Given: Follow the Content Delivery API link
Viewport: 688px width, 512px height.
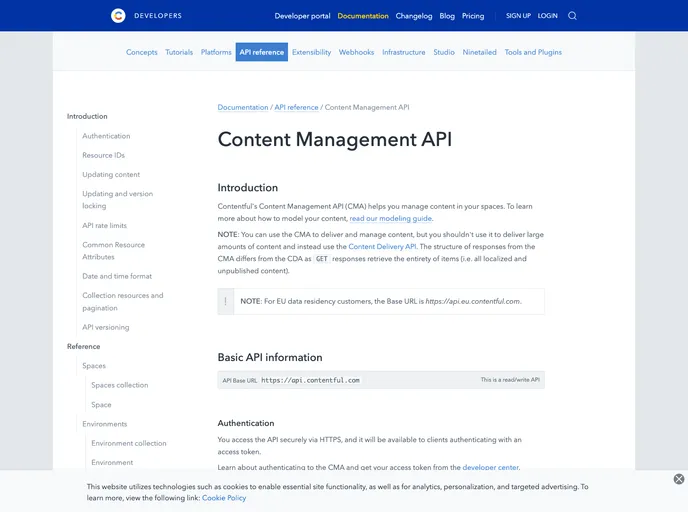Looking at the screenshot, I should click(382, 247).
